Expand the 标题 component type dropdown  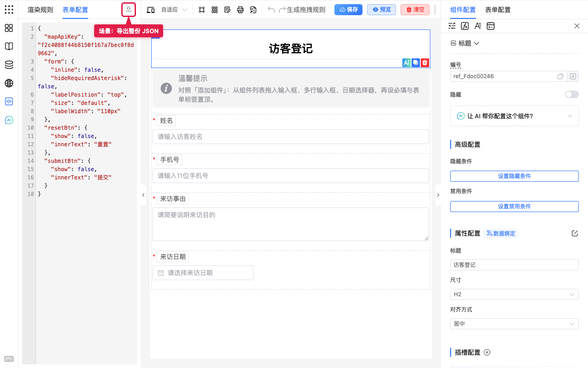pos(465,43)
